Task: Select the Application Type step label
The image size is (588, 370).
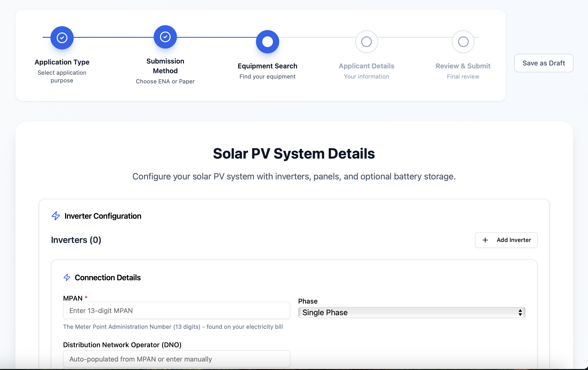Action: (62, 62)
